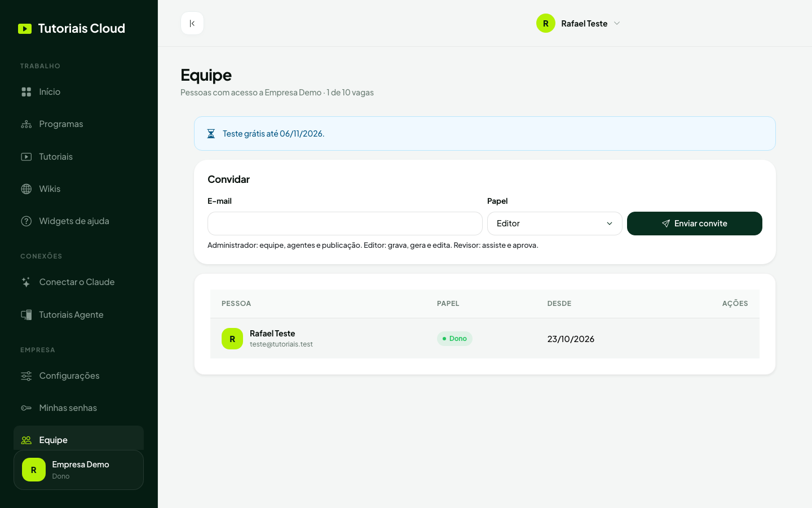Viewport: 812px width, 508px height.
Task: Click the Widgets de ajuda question icon
Action: point(27,221)
